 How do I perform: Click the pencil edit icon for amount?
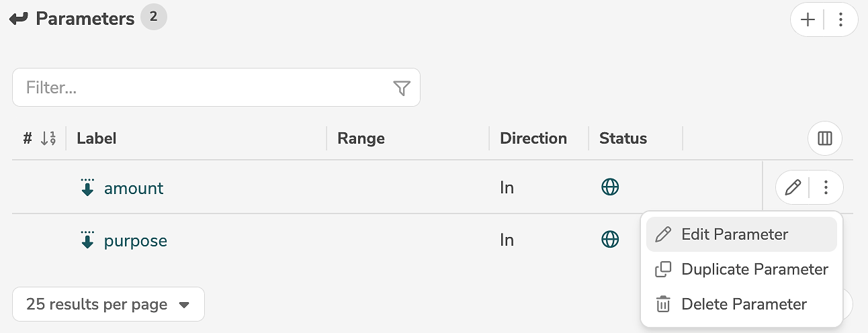pos(793,188)
